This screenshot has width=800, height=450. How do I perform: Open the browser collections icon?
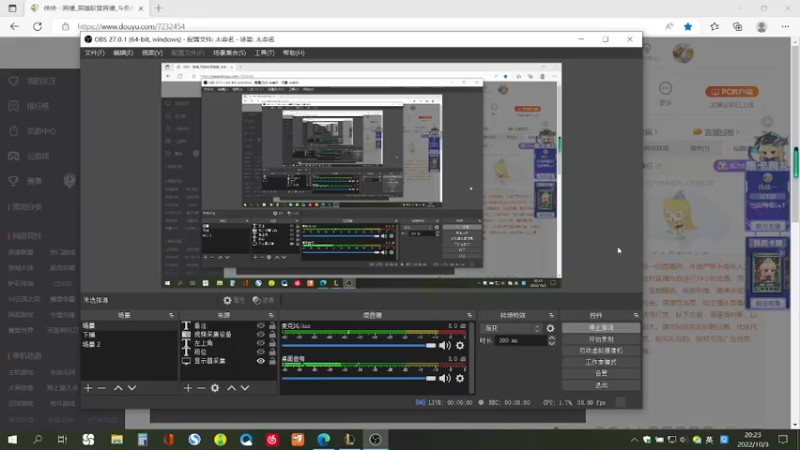737,27
